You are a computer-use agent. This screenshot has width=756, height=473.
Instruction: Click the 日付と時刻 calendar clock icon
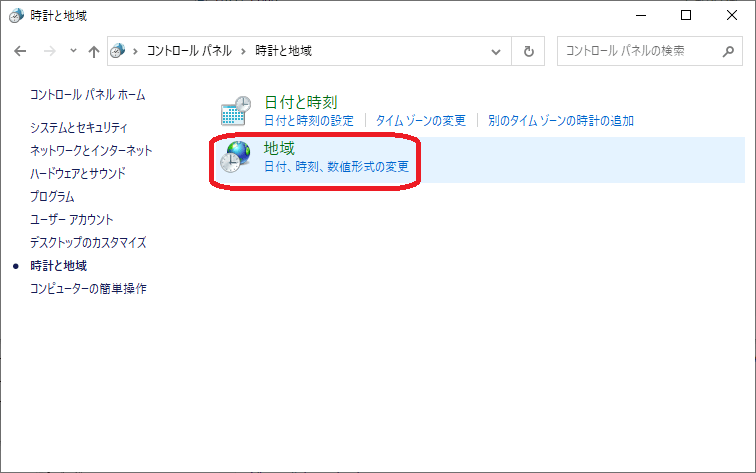(236, 111)
